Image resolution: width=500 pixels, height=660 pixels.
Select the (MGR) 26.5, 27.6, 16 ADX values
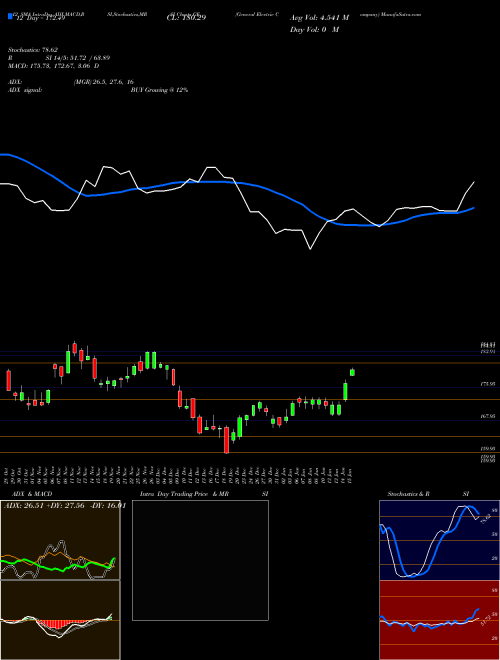[104, 82]
